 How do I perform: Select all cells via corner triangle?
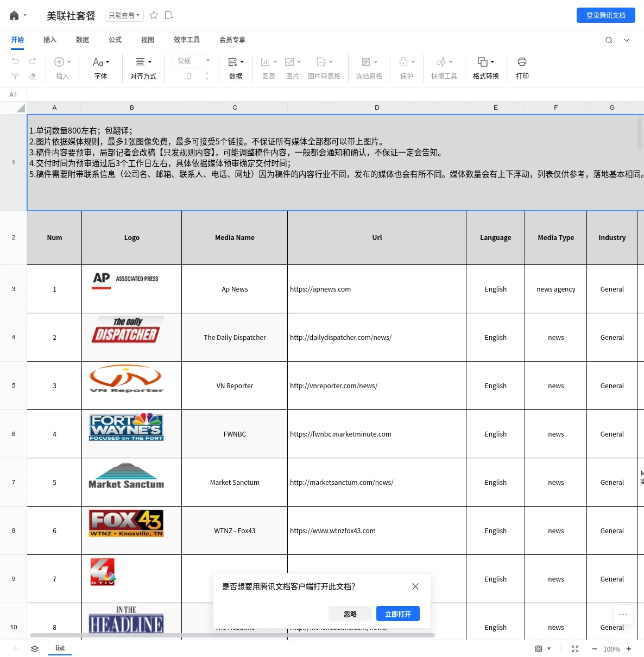(21, 108)
